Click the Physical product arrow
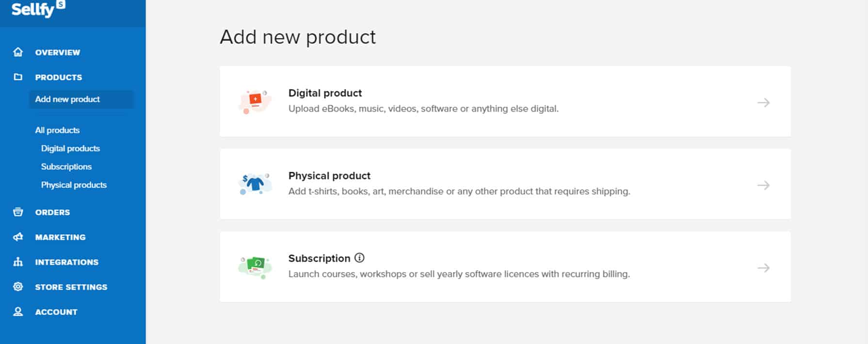Image resolution: width=868 pixels, height=344 pixels. point(764,185)
